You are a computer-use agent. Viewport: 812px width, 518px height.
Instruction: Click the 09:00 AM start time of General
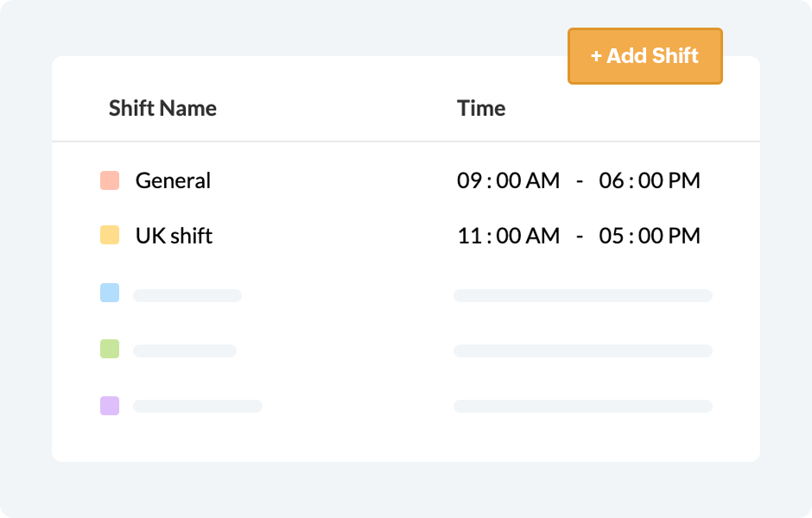(508, 180)
